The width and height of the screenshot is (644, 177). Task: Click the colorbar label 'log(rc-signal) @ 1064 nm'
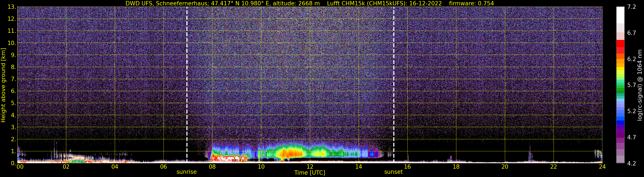click(640, 85)
